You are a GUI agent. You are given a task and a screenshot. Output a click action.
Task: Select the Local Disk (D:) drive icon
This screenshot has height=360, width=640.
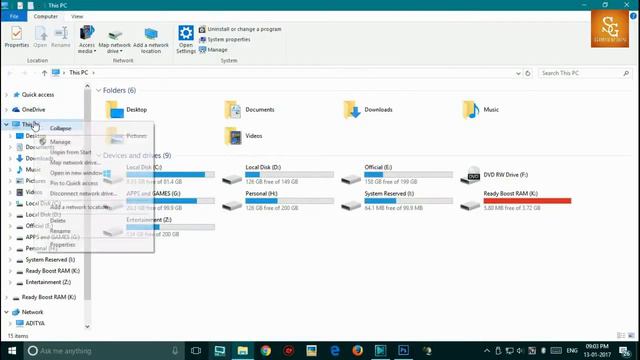(x=232, y=179)
